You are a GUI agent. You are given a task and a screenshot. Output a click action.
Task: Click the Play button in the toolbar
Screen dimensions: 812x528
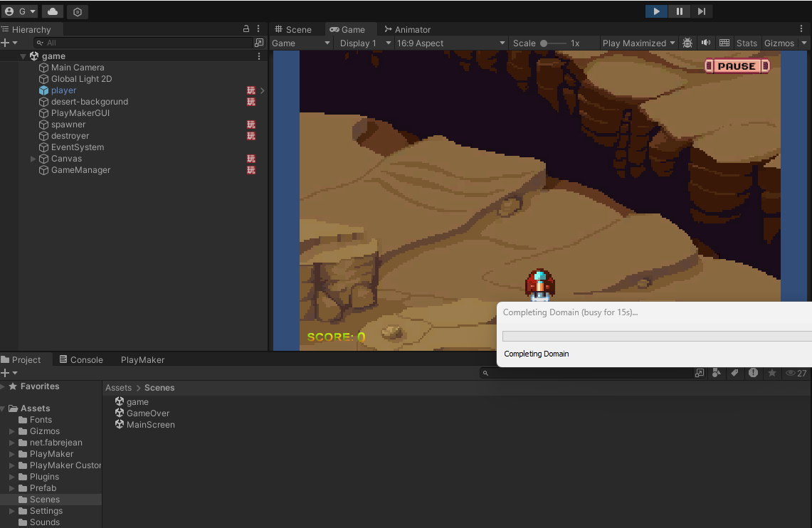[656, 11]
